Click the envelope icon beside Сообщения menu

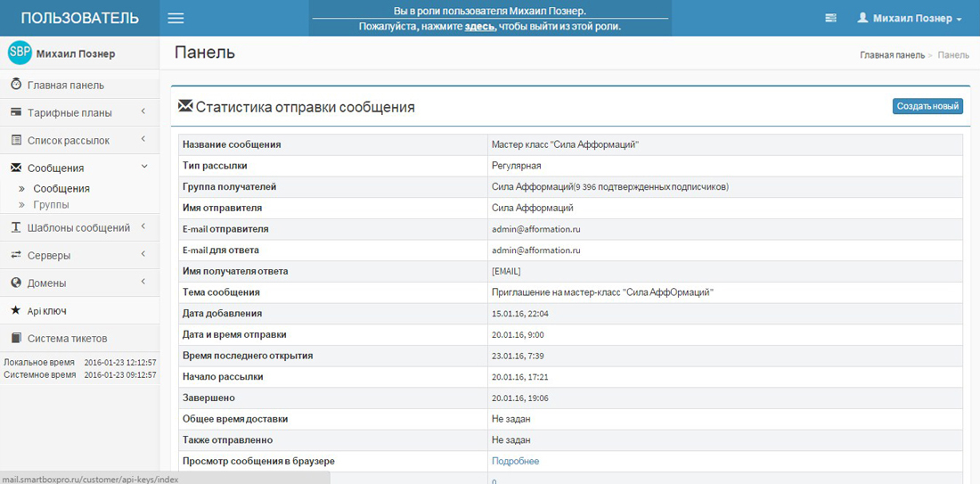pyautogui.click(x=16, y=168)
